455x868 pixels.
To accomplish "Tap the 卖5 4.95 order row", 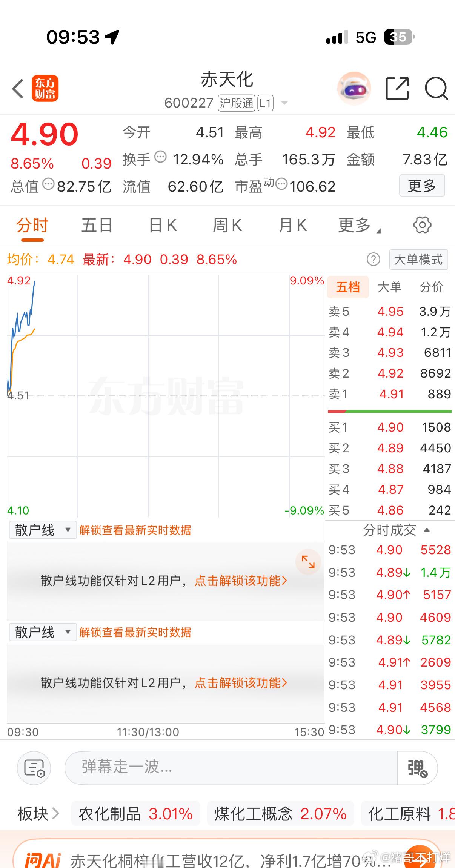I will (x=390, y=311).
